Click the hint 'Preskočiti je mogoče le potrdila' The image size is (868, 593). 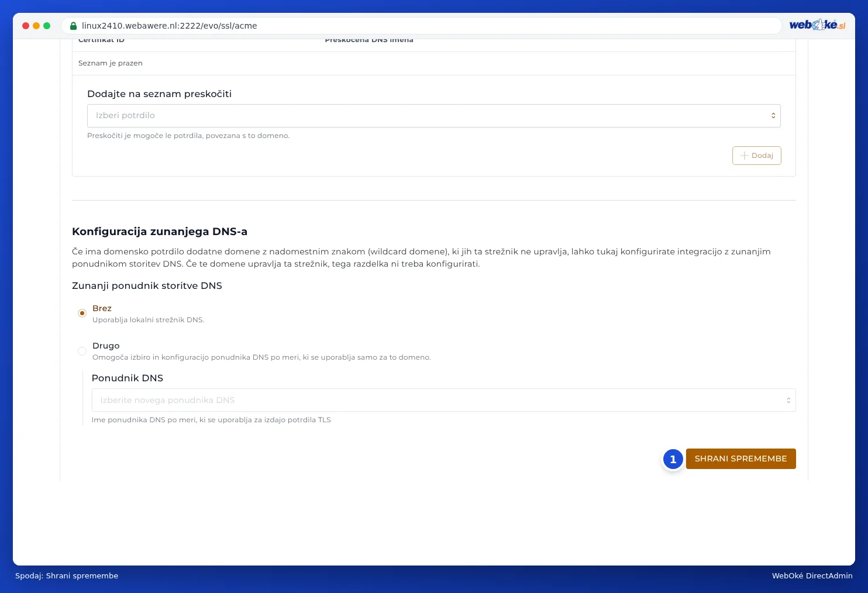tap(188, 136)
